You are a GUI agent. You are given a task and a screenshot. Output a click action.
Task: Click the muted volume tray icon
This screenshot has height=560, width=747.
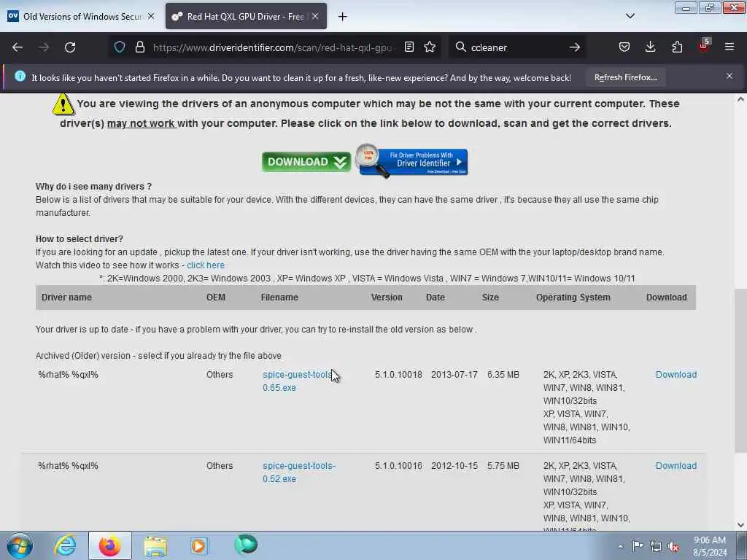coord(673,547)
